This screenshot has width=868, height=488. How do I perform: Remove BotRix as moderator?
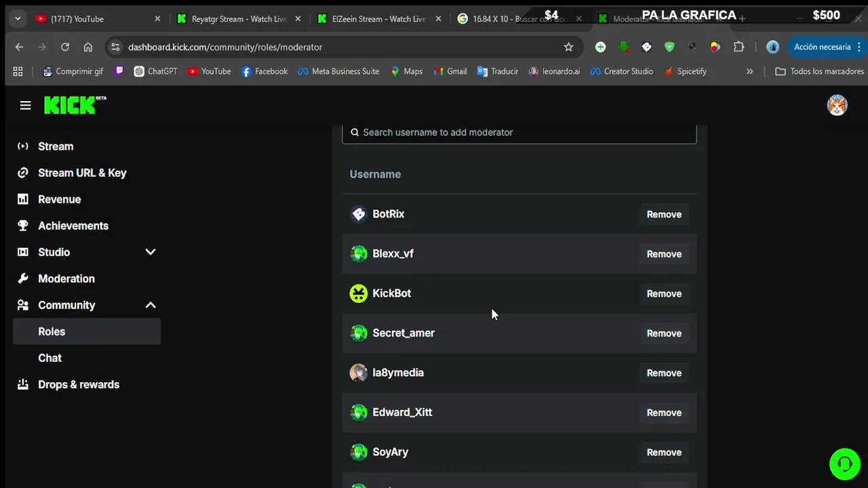(664, 214)
